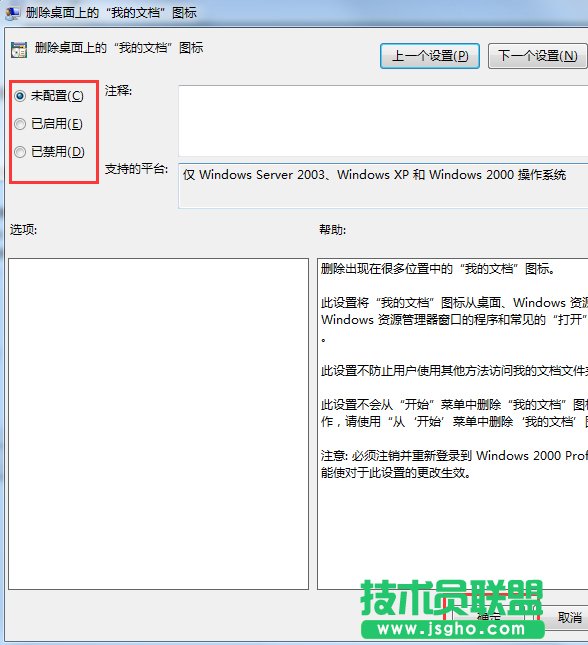Click the 下一个设置(N) button
The height and width of the screenshot is (645, 588).
pos(537,56)
